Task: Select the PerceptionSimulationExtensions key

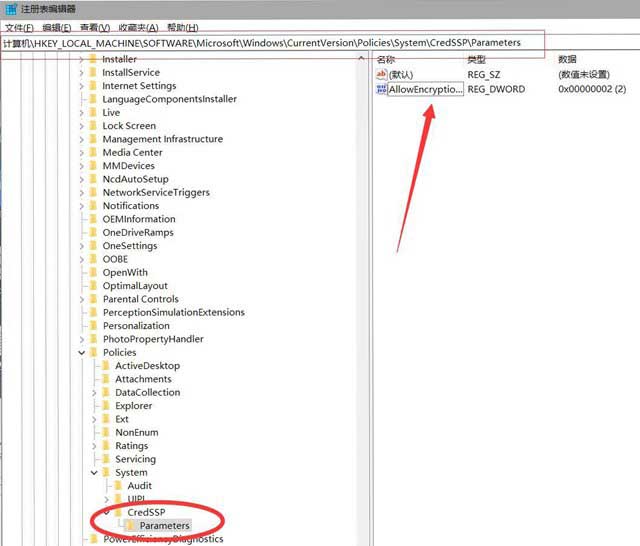Action: click(x=174, y=313)
